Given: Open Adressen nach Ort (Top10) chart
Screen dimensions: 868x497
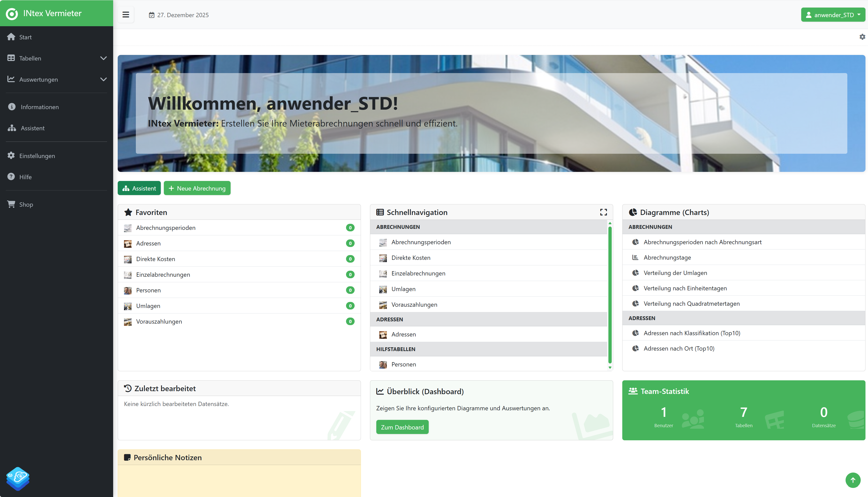Looking at the screenshot, I should pyautogui.click(x=678, y=349).
